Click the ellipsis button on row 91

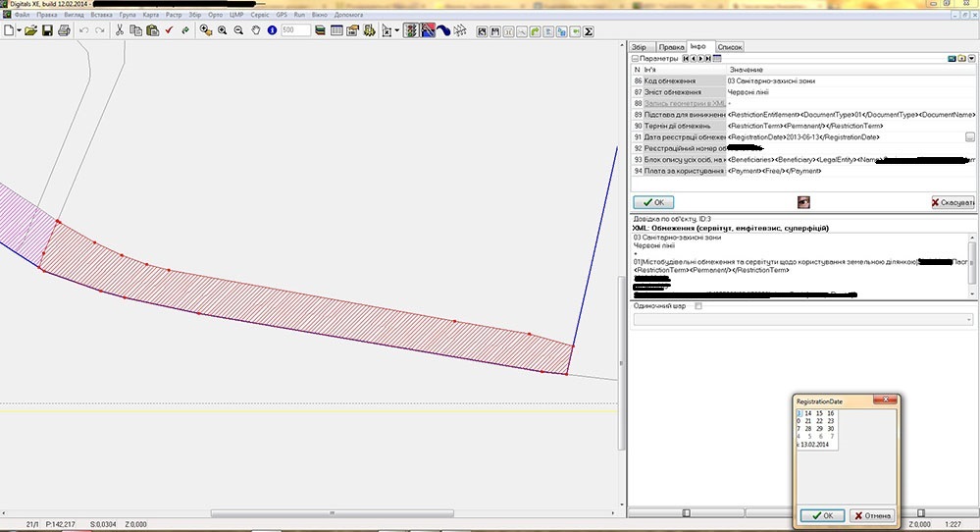pos(969,138)
